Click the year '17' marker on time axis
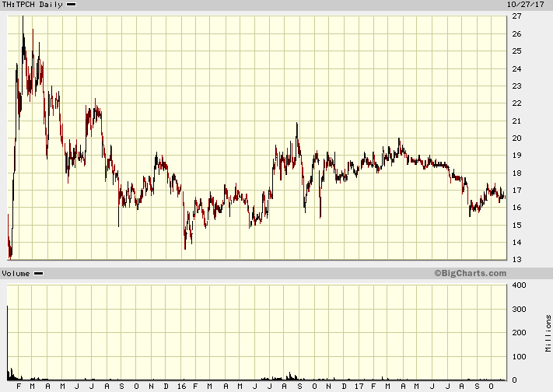The image size is (553, 392). (359, 387)
